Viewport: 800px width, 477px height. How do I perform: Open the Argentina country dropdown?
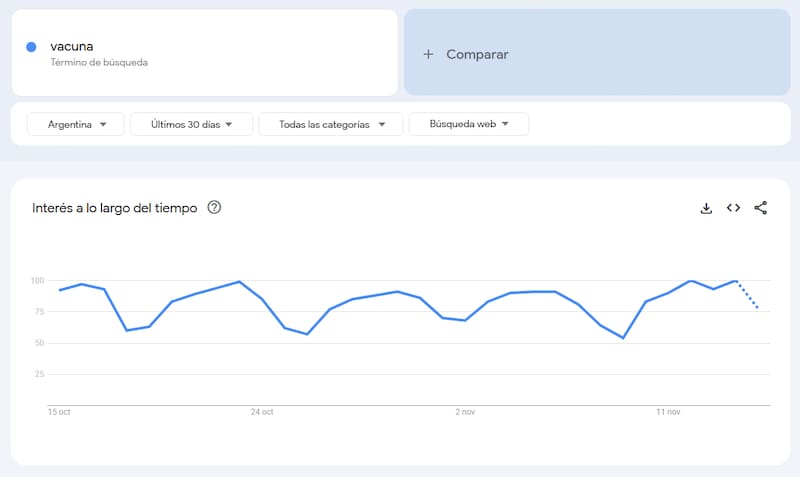(77, 124)
